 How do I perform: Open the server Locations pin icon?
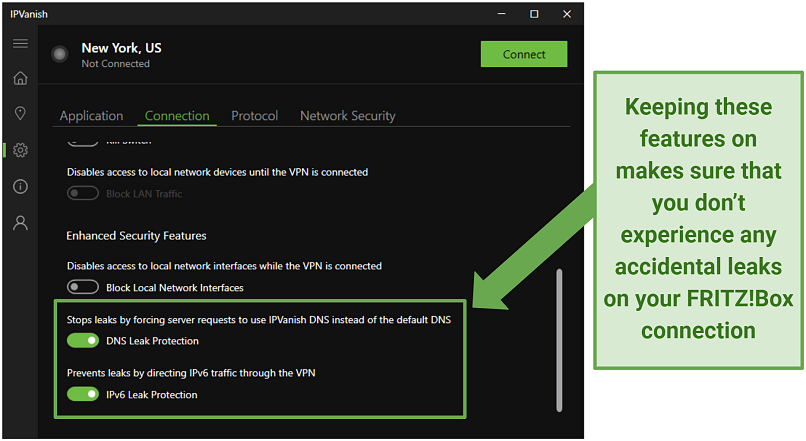(x=20, y=114)
